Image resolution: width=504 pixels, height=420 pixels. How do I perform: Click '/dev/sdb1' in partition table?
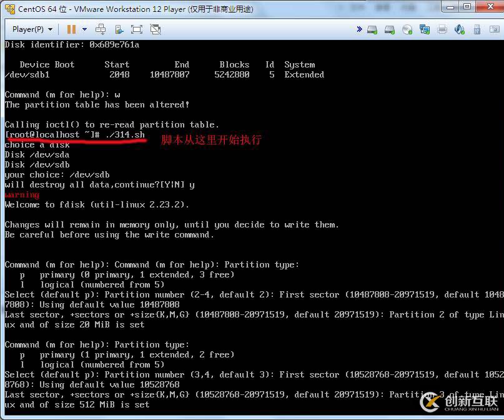point(27,74)
